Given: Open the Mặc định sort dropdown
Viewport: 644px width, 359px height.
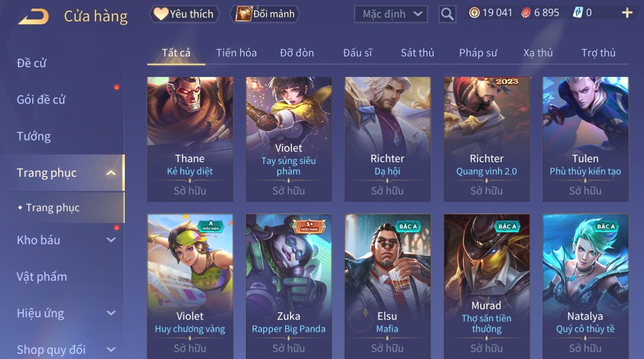Looking at the screenshot, I should click(x=391, y=14).
